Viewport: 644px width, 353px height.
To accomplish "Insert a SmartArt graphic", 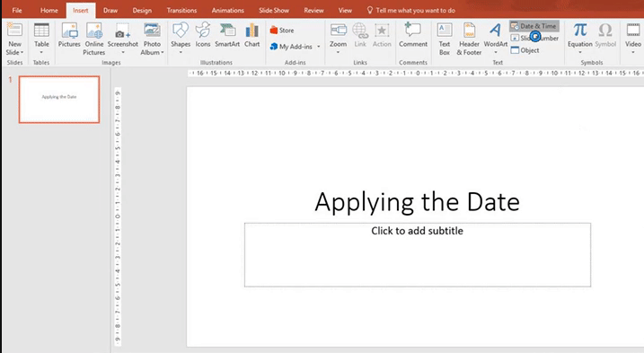I will tap(227, 36).
